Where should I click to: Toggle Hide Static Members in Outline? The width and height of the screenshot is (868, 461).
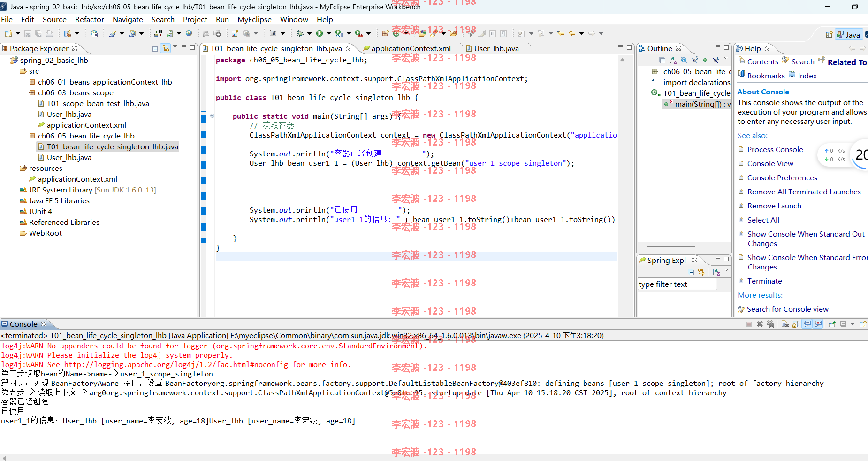click(694, 60)
